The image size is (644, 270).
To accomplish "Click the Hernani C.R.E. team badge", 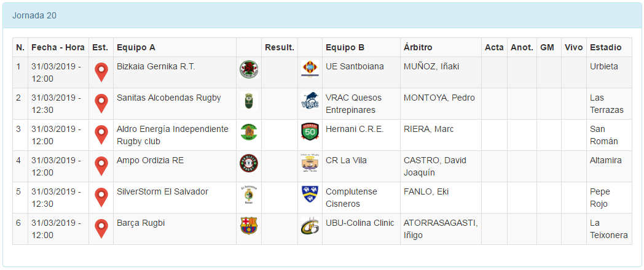I will click(310, 132).
